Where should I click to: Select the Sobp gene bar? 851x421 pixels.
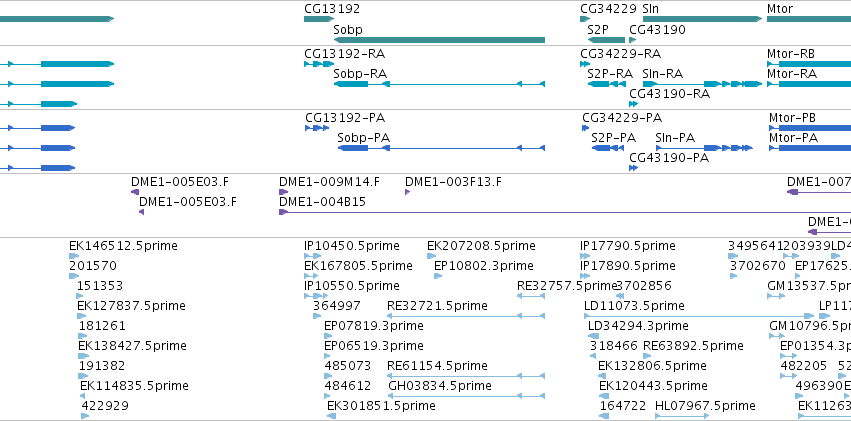click(x=439, y=40)
